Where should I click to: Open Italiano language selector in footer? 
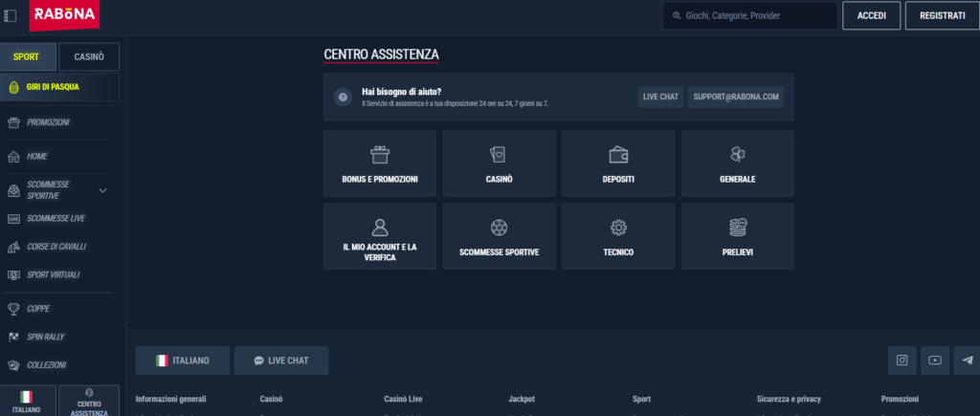pyautogui.click(x=183, y=361)
